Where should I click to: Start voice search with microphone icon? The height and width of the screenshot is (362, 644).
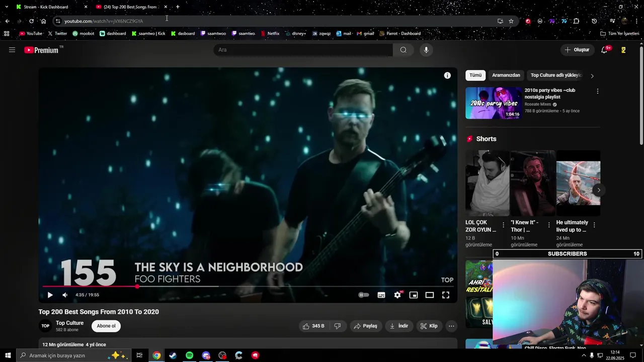click(426, 50)
